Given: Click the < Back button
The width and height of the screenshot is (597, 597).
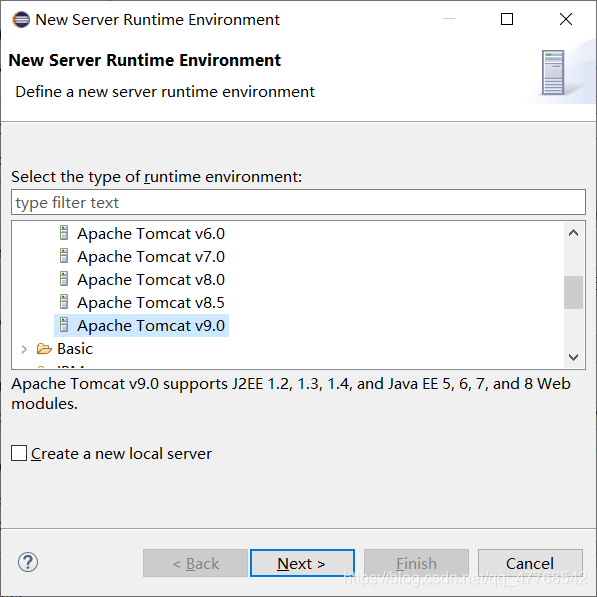Looking at the screenshot, I should click(195, 563).
